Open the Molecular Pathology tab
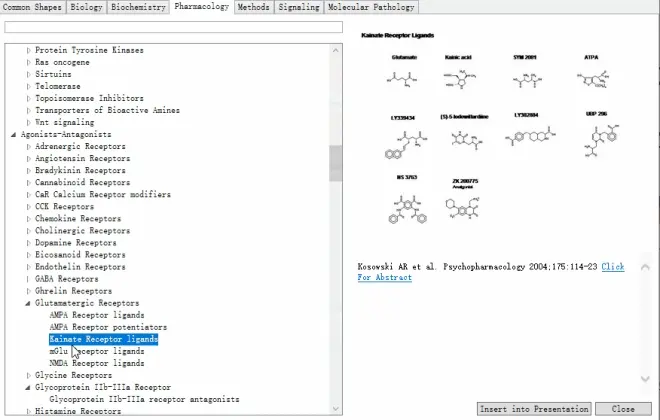This screenshot has width=660, height=420. click(371, 7)
